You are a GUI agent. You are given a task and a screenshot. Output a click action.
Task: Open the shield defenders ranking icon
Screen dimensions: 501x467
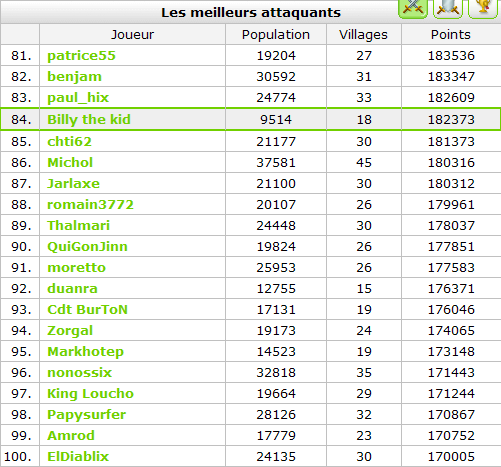(448, 8)
